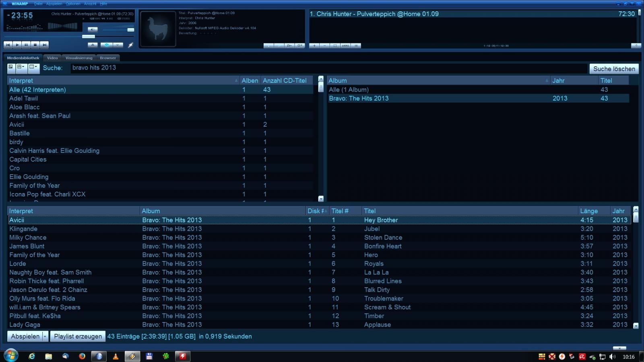
Task: Switch to the Visualisierung tab
Action: 79,58
